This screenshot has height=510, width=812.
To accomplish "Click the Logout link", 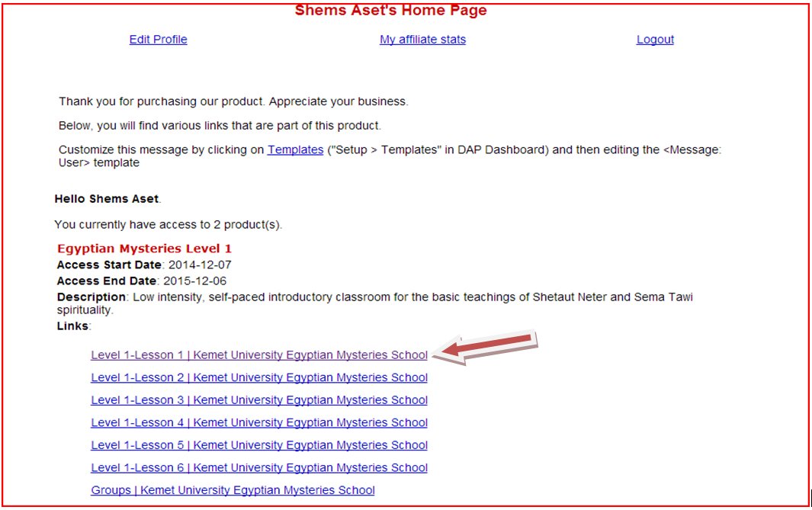I will (x=655, y=40).
